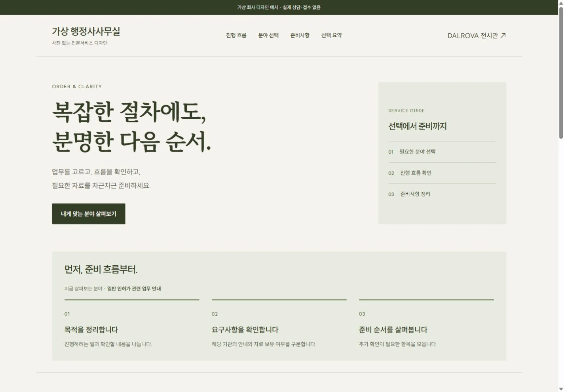
Task: Click the 요구사항을 확인합니다 step title
Action: 245,329
